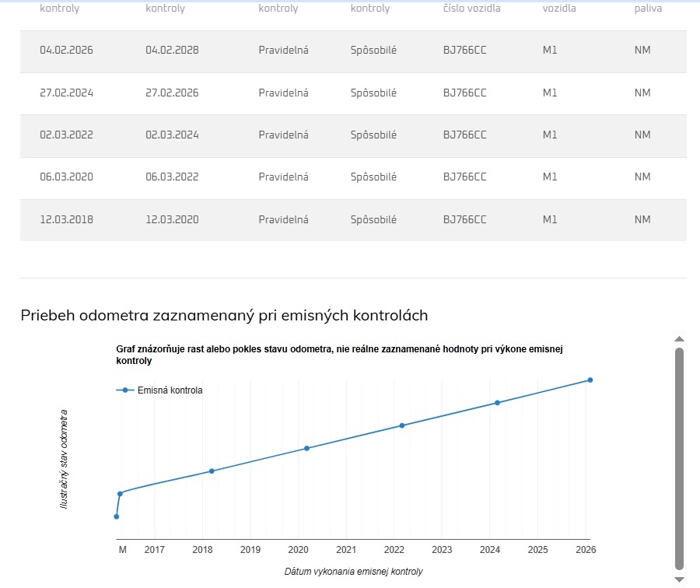Click Pravidelná in the 02.03.2022 row
The height and width of the screenshot is (588, 700).
pyautogui.click(x=283, y=135)
